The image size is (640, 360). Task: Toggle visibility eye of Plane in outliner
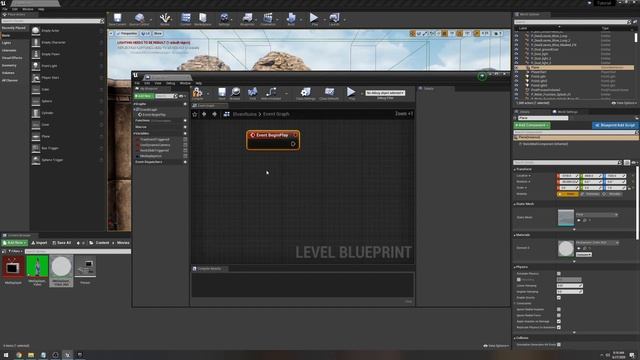click(516, 67)
